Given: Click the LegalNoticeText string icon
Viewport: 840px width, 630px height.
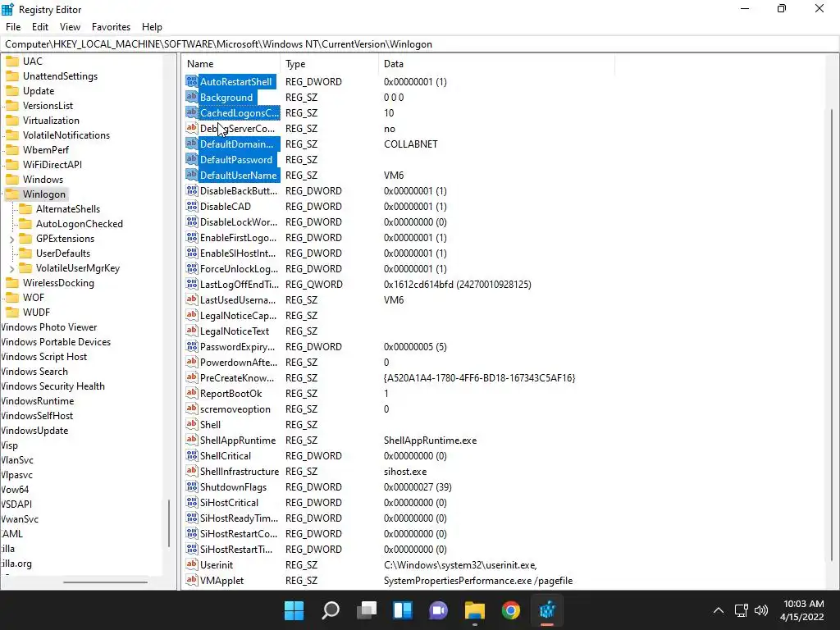Looking at the screenshot, I should 191,331.
